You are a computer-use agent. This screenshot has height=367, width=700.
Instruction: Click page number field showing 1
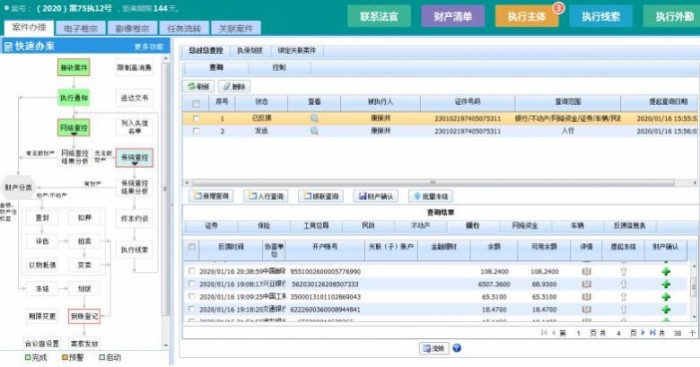tap(579, 333)
